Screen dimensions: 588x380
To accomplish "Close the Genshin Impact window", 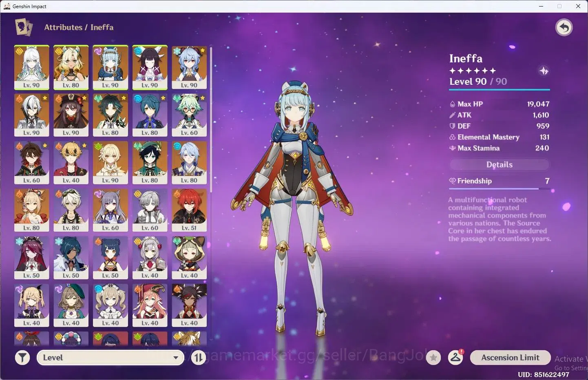I will click(x=578, y=6).
